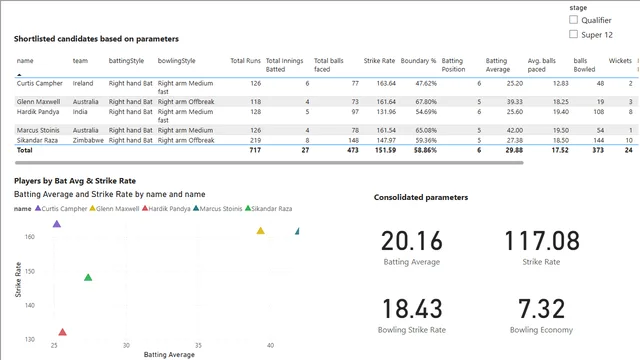Click batting average value 42.00

point(514,130)
